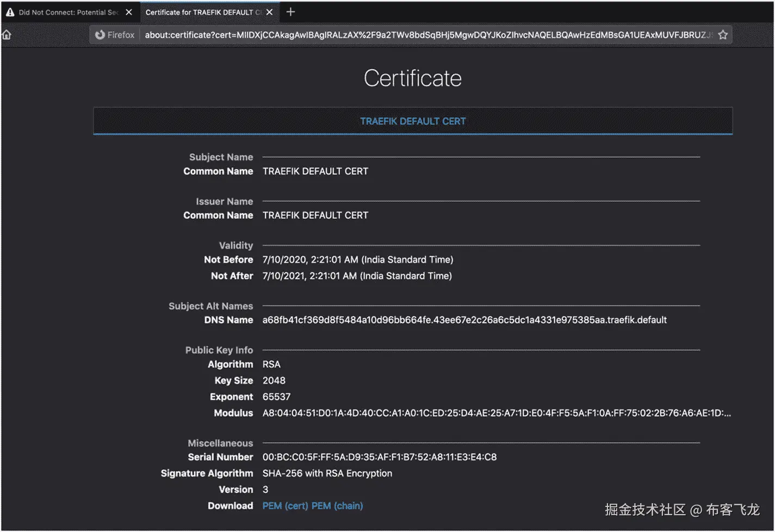Click the DNS Name value ending traefik.default

(x=464, y=320)
